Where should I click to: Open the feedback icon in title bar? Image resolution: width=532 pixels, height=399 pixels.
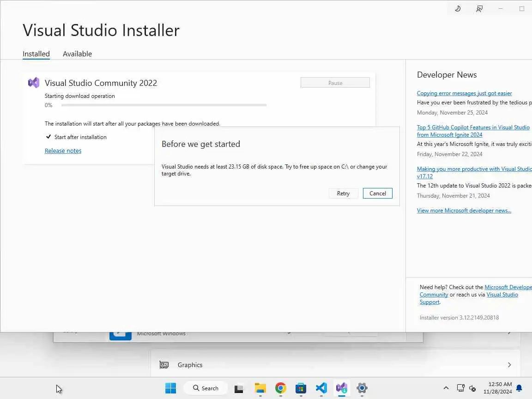479,9
